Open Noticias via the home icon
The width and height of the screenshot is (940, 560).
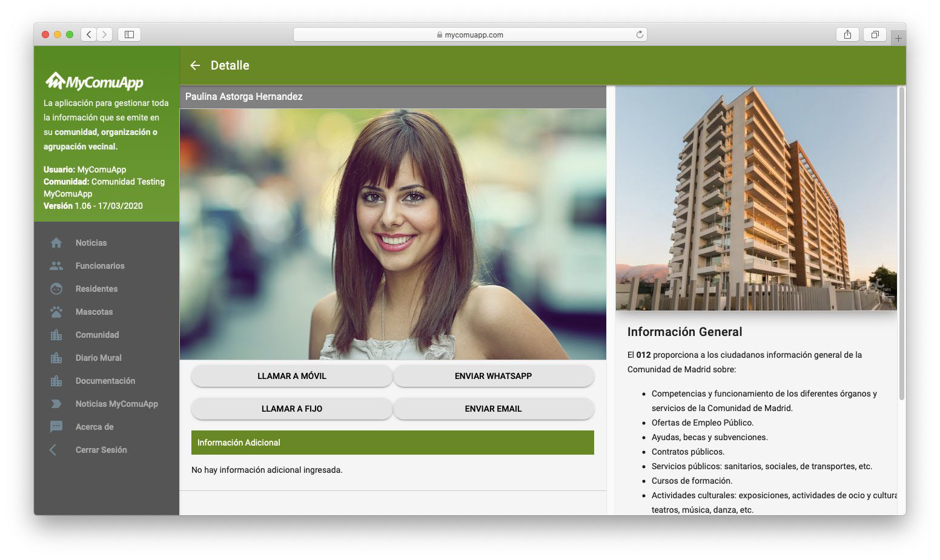(56, 243)
